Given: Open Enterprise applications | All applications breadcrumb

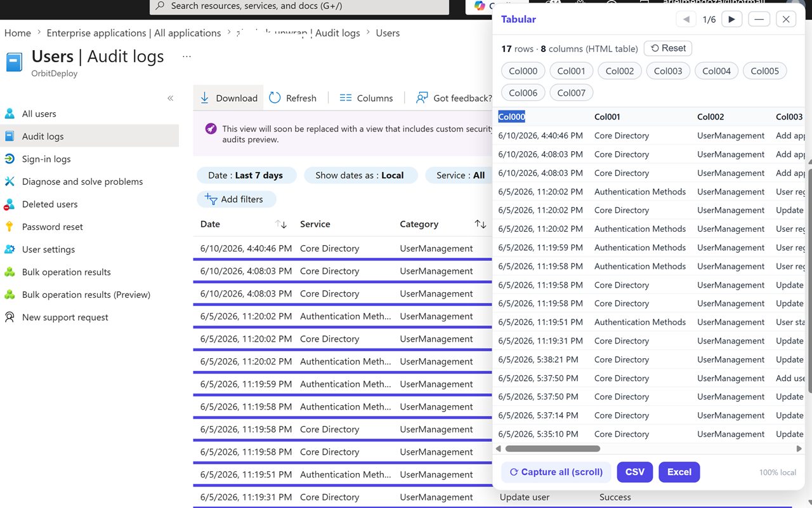Looking at the screenshot, I should tap(134, 33).
